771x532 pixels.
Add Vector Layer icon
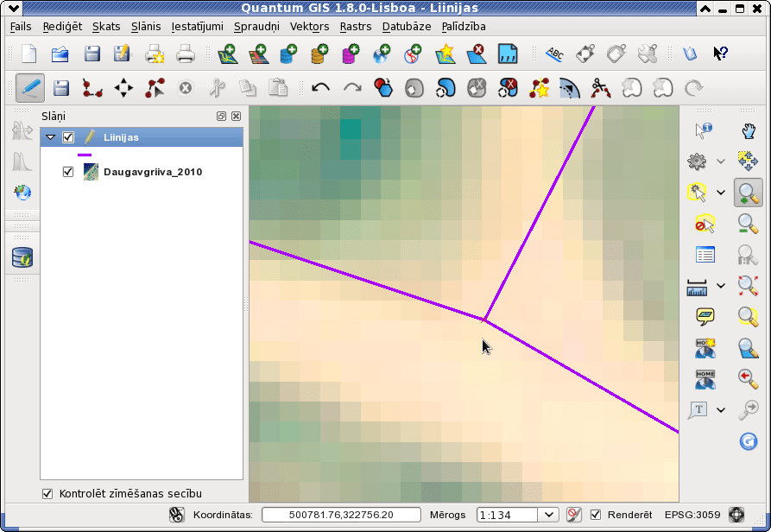pos(228,54)
